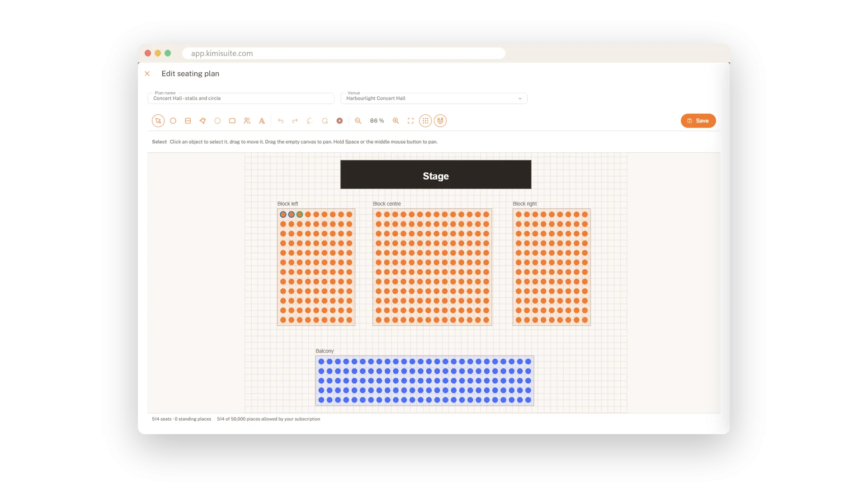Click the subscription places allowed text
The image size is (868, 488).
[269, 419]
